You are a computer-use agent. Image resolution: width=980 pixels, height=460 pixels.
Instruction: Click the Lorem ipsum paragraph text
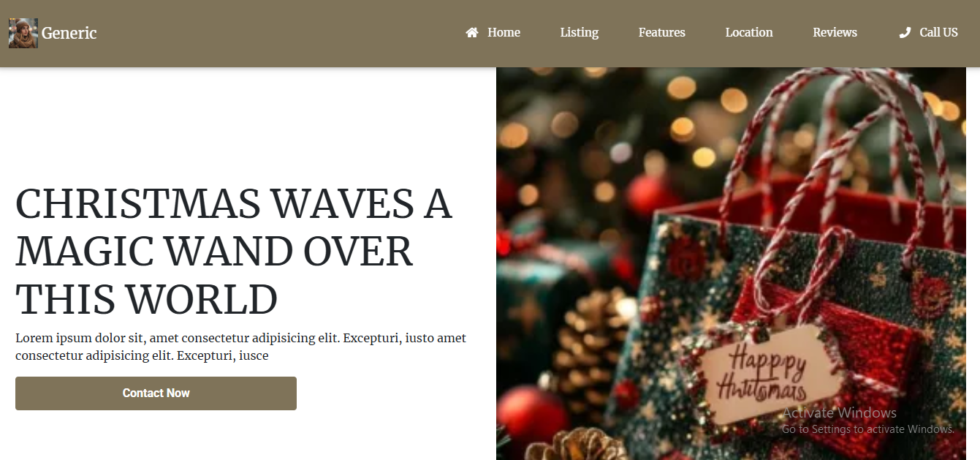(241, 347)
